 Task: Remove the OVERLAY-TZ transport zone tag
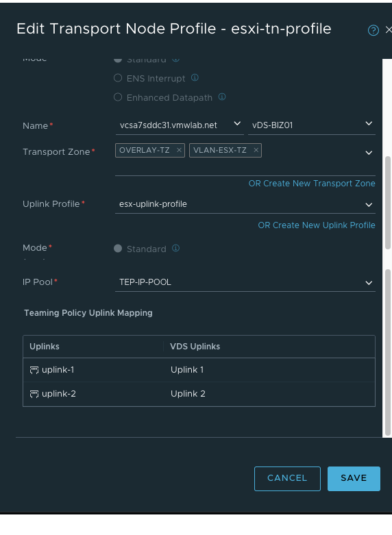click(179, 150)
